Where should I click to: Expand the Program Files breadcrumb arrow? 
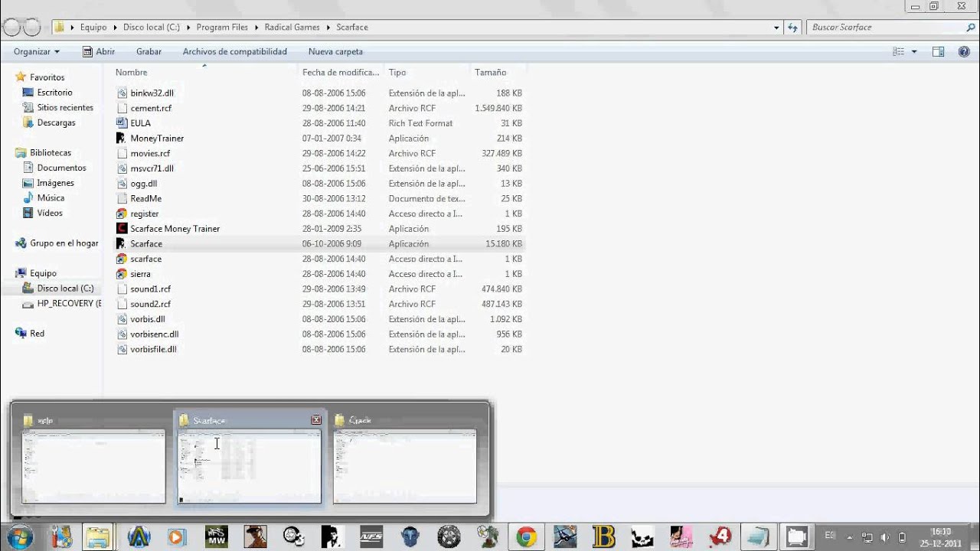pos(256,27)
